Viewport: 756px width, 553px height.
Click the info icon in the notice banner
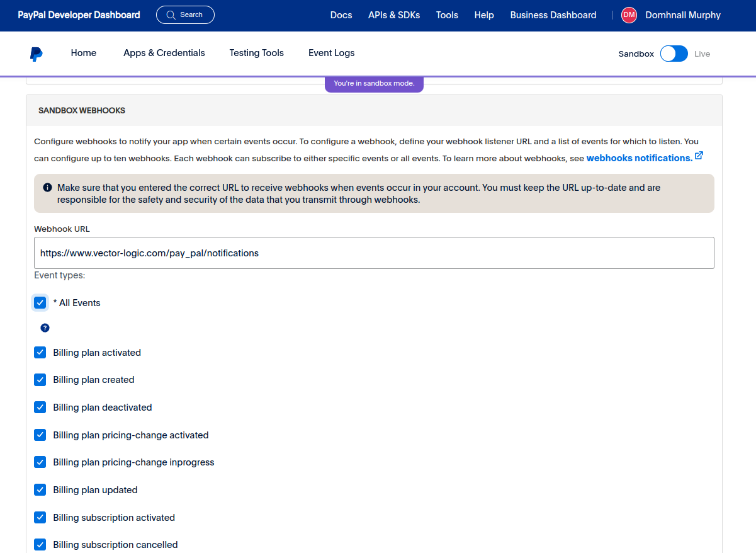(47, 188)
